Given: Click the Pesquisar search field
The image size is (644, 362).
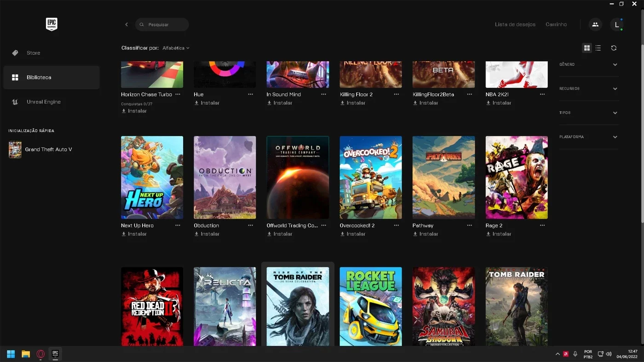Looking at the screenshot, I should point(162,24).
